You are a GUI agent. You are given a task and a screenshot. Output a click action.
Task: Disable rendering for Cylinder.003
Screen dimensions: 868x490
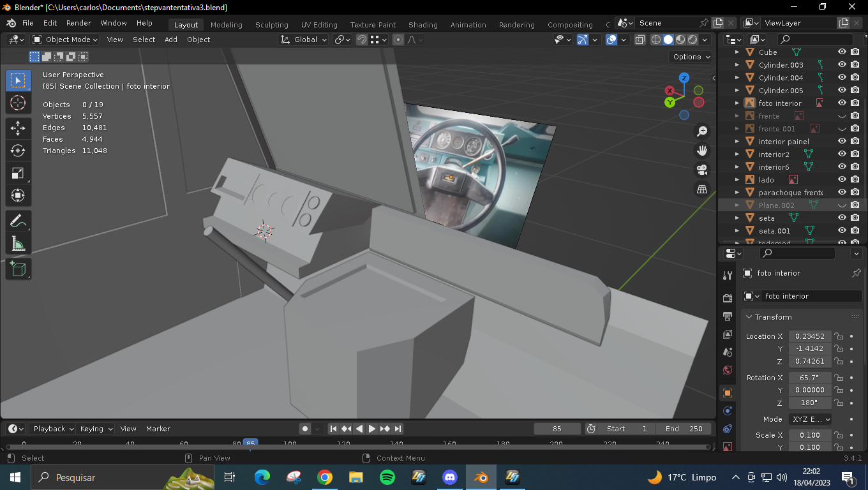[855, 65]
